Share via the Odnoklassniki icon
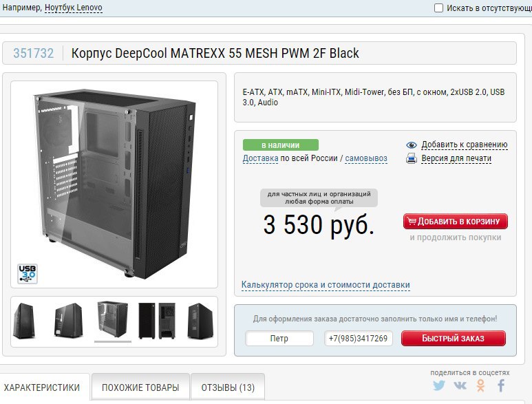 point(480,385)
